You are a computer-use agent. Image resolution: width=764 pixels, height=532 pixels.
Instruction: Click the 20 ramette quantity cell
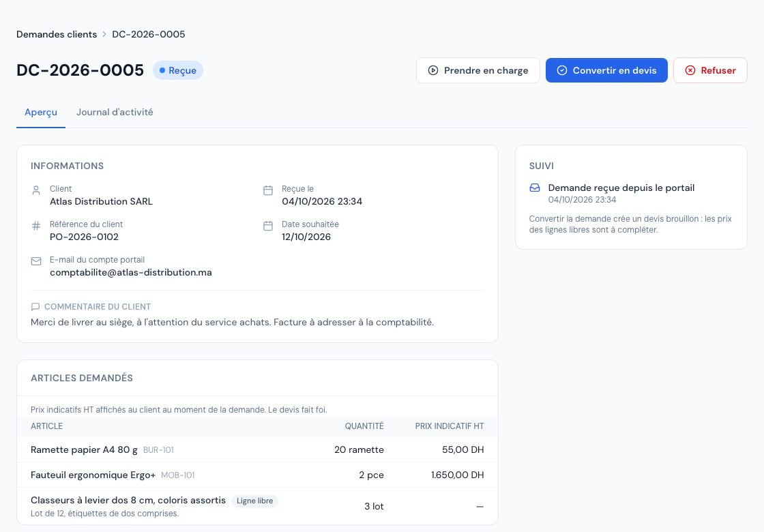pos(359,449)
